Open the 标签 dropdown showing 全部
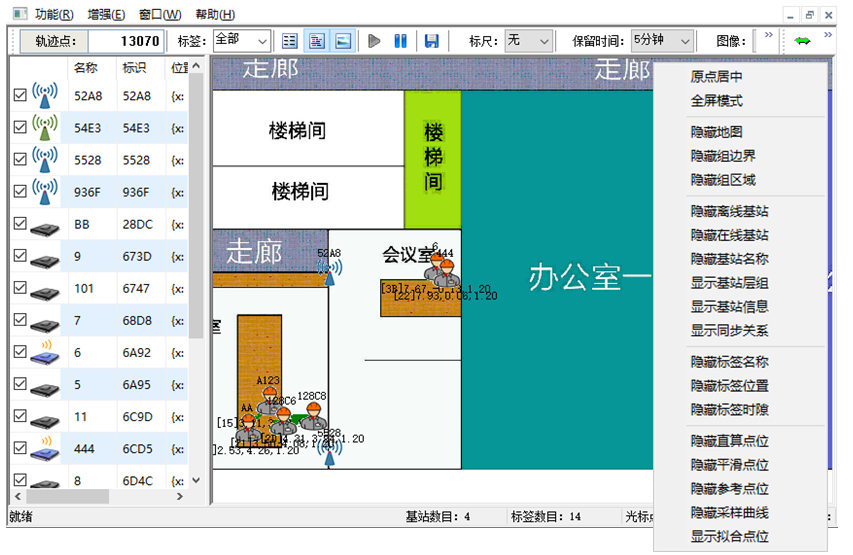Screen dimensions: 853x555 [x=242, y=41]
